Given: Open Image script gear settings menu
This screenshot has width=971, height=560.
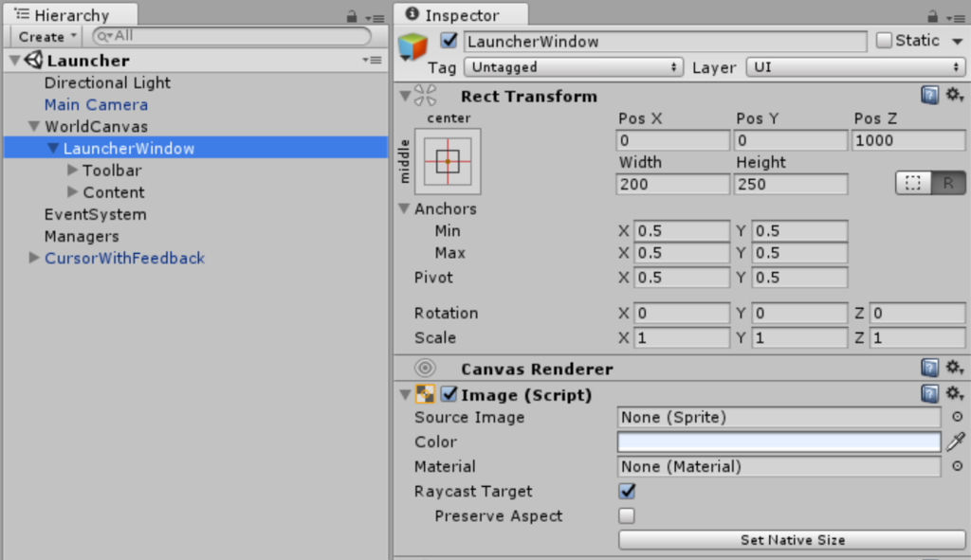Looking at the screenshot, I should pos(954,393).
